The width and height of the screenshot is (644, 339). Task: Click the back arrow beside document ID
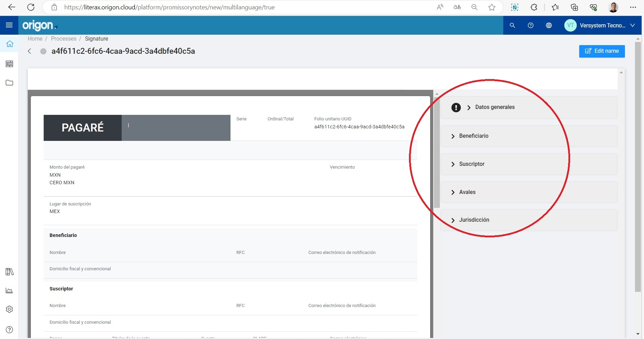tap(29, 51)
